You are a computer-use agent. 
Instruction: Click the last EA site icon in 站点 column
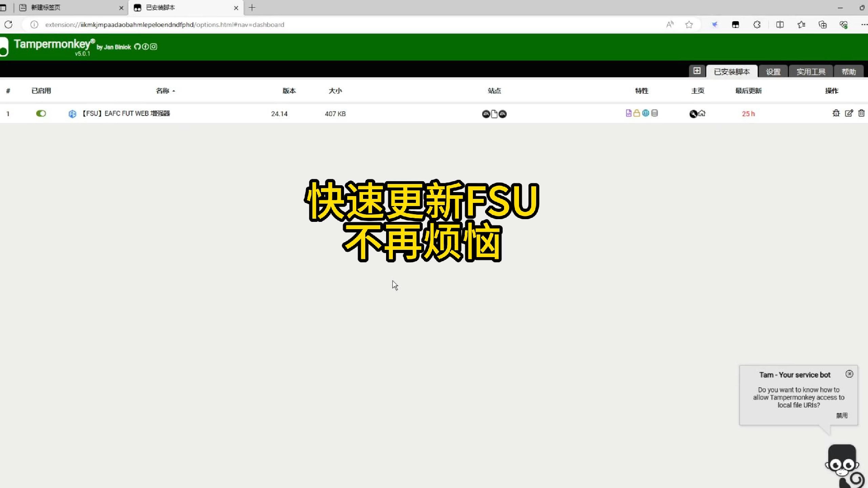pos(502,114)
